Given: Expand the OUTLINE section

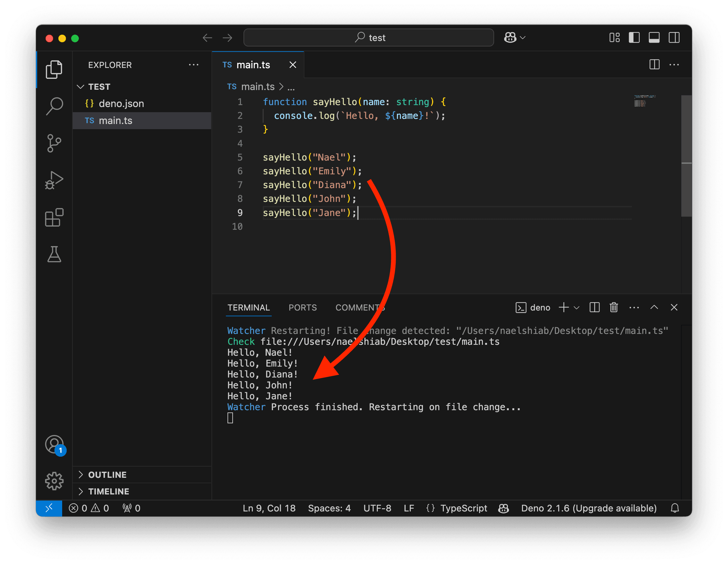Looking at the screenshot, I should coord(142,474).
